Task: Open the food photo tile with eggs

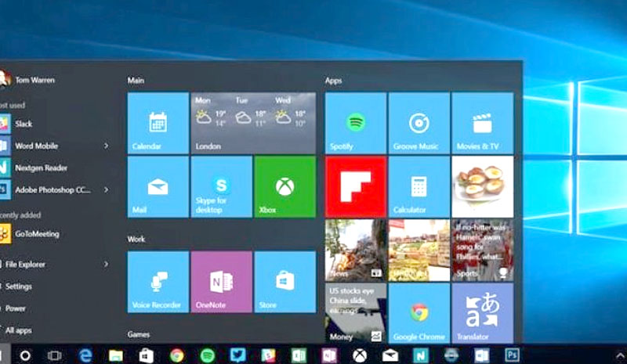Action: point(483,186)
